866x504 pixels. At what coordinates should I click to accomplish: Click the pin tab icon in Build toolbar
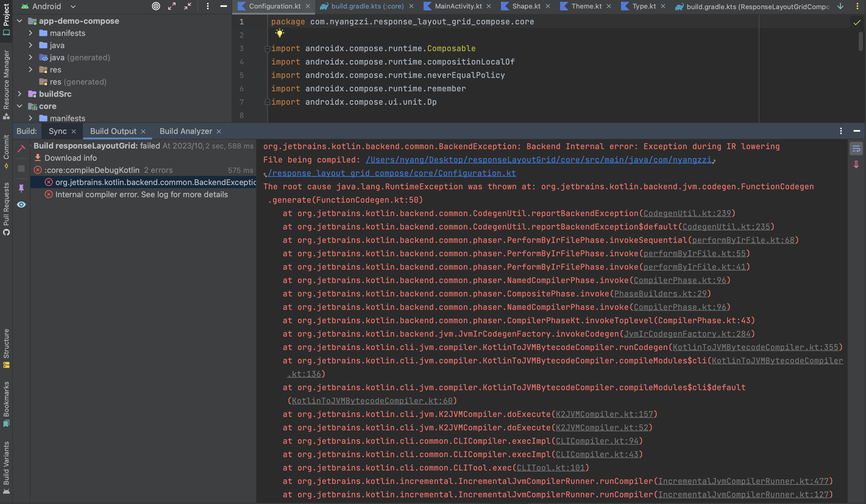coord(21,188)
